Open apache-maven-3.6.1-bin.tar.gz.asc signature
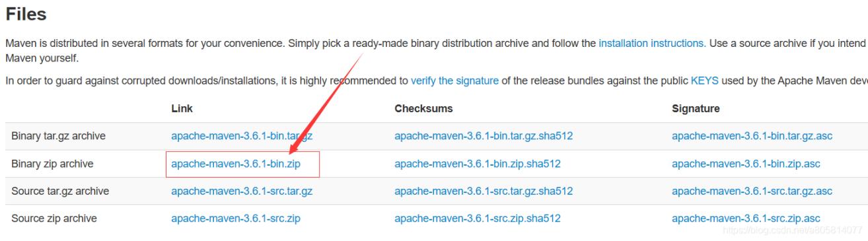868x241 pixels. coord(752,137)
